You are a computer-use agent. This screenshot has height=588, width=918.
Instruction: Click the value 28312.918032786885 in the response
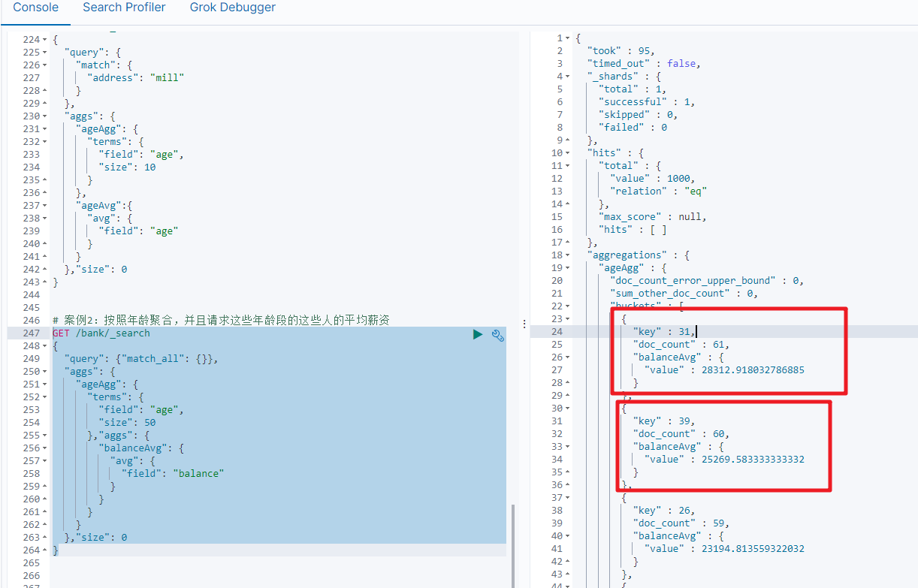(x=752, y=369)
